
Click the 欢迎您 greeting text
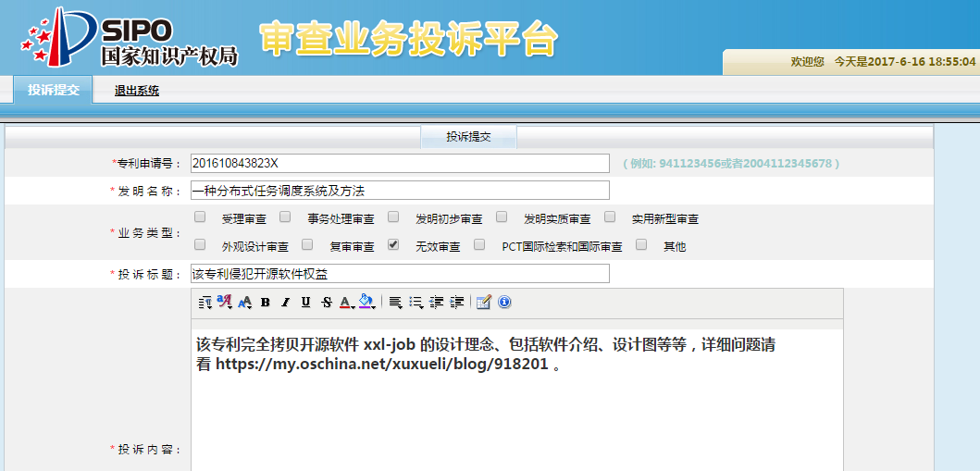tap(807, 62)
